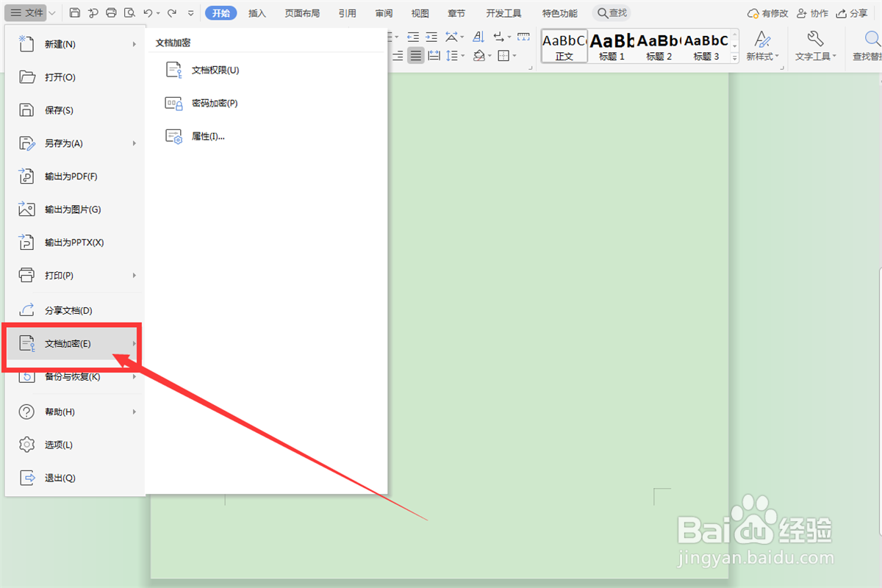Click the 协作 collaboration button
This screenshot has width=882, height=588.
[x=812, y=13]
